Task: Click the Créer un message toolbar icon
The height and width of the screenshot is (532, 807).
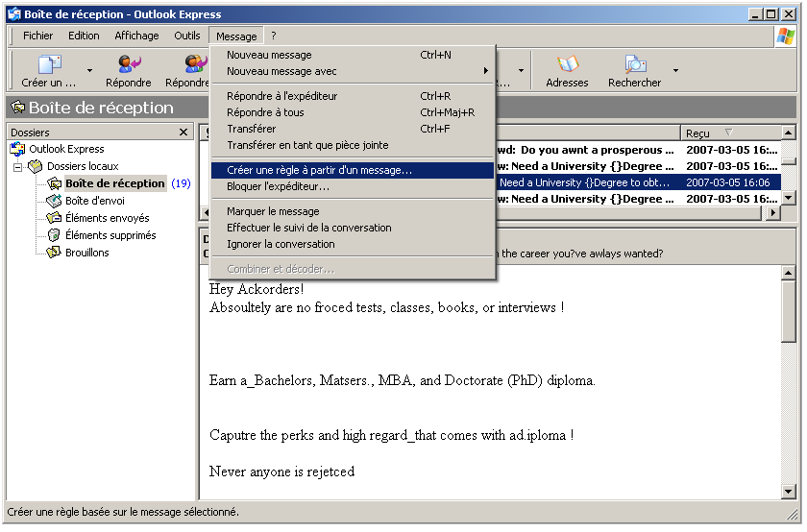Action: [x=49, y=64]
